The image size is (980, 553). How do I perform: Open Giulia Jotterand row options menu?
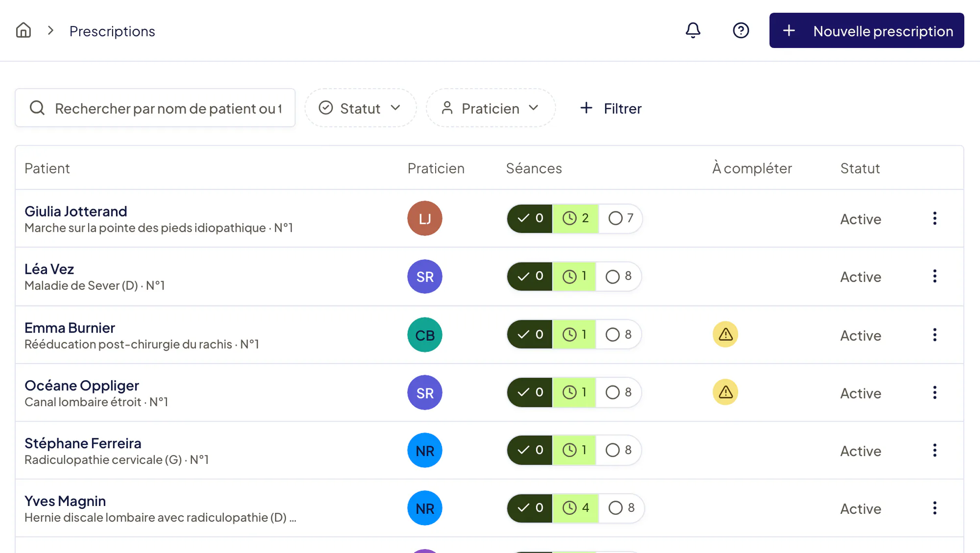pos(934,218)
